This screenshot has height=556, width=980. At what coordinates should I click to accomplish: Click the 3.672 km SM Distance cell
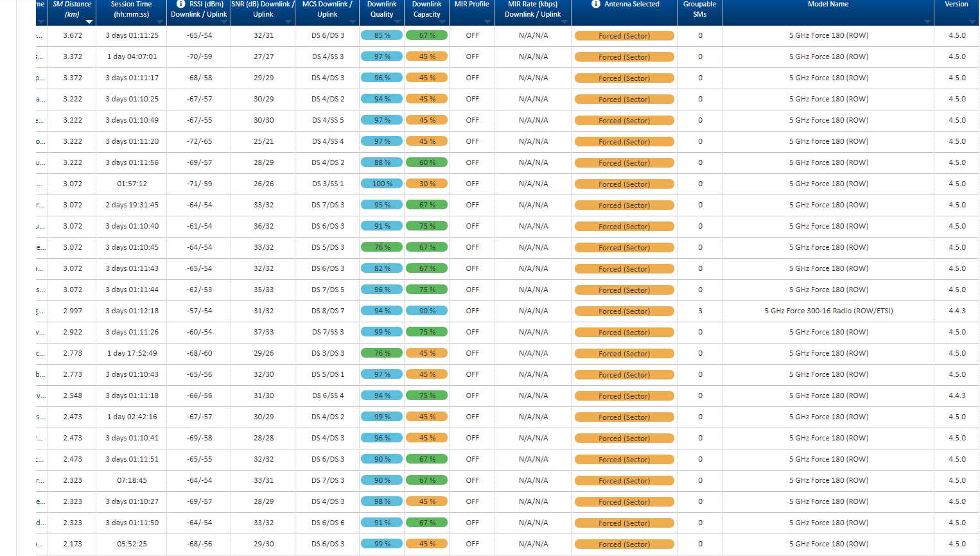pos(73,35)
